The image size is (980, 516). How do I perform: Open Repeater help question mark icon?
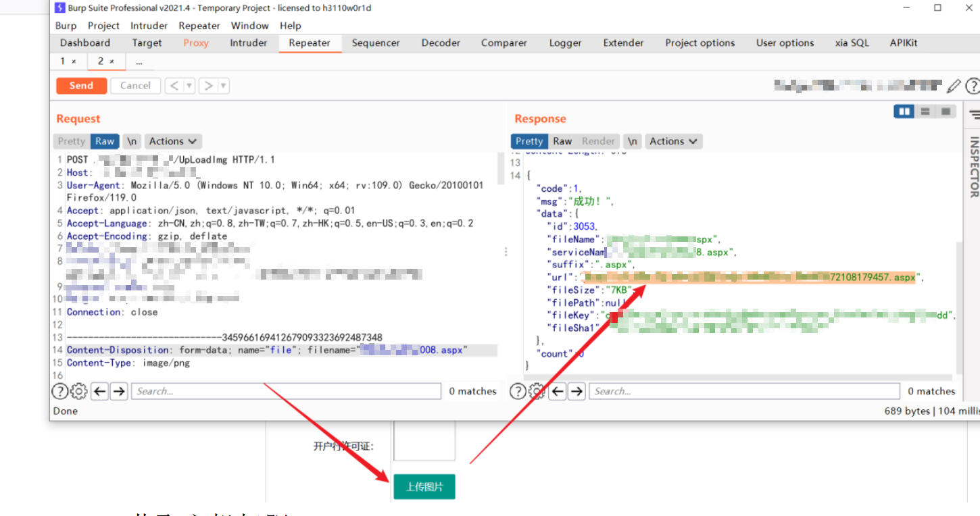tap(973, 86)
